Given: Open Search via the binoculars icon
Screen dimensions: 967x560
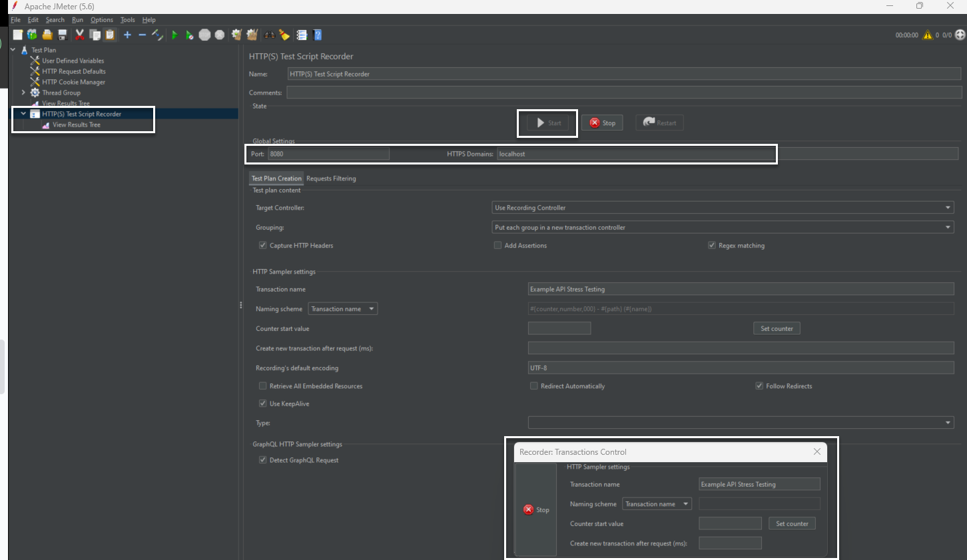Looking at the screenshot, I should point(269,35).
